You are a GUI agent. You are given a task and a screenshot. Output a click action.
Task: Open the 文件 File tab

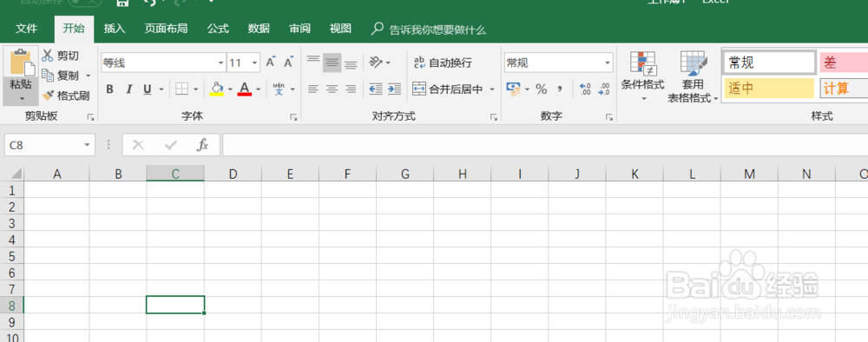click(x=27, y=29)
